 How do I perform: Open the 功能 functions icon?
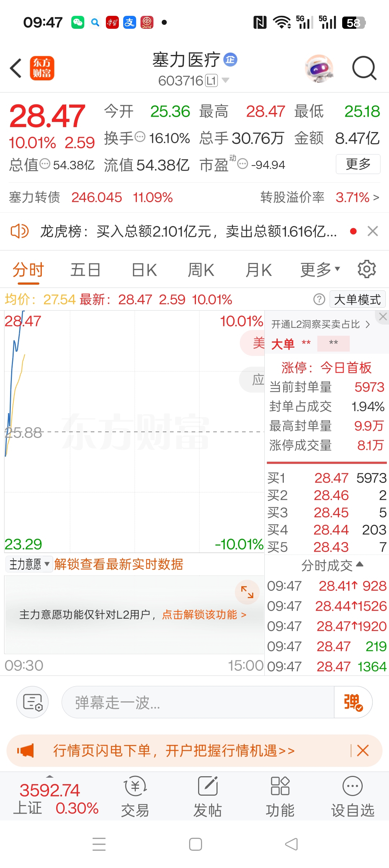click(x=280, y=796)
